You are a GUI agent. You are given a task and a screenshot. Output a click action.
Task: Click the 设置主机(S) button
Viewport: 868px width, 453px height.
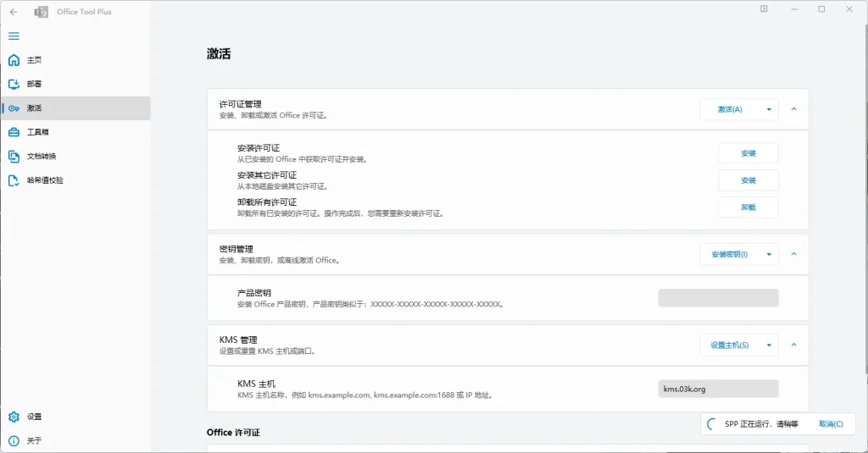[x=730, y=345]
